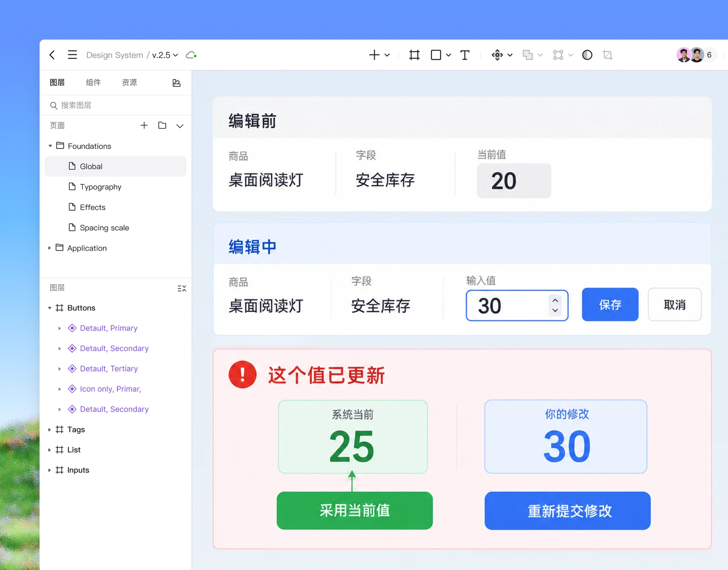Select the Rectangle shape tool
728x570 pixels.
436,55
